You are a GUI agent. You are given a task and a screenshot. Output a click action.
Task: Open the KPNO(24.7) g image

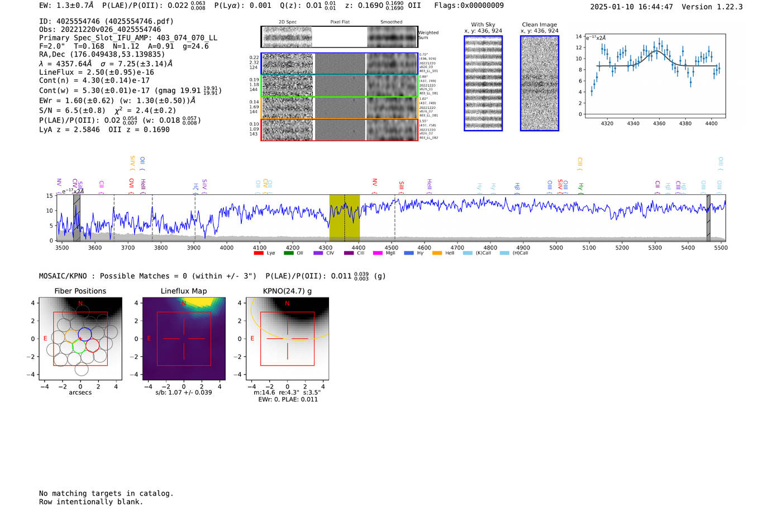(x=287, y=339)
